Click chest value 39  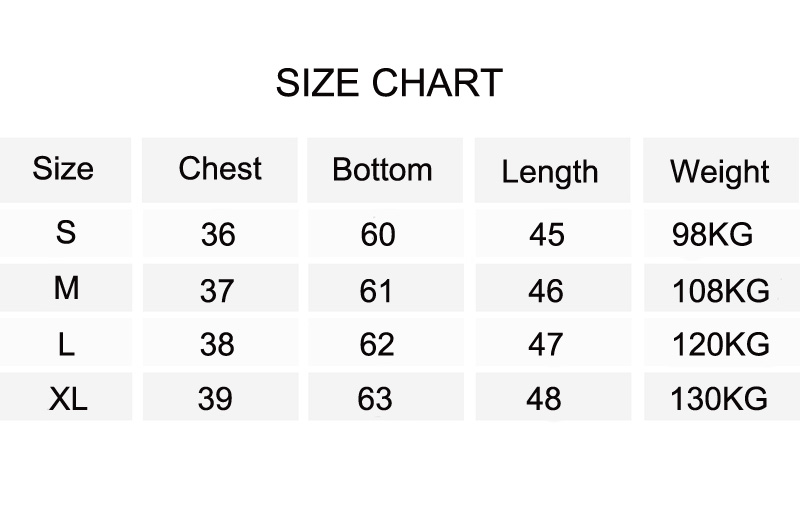click(x=215, y=398)
